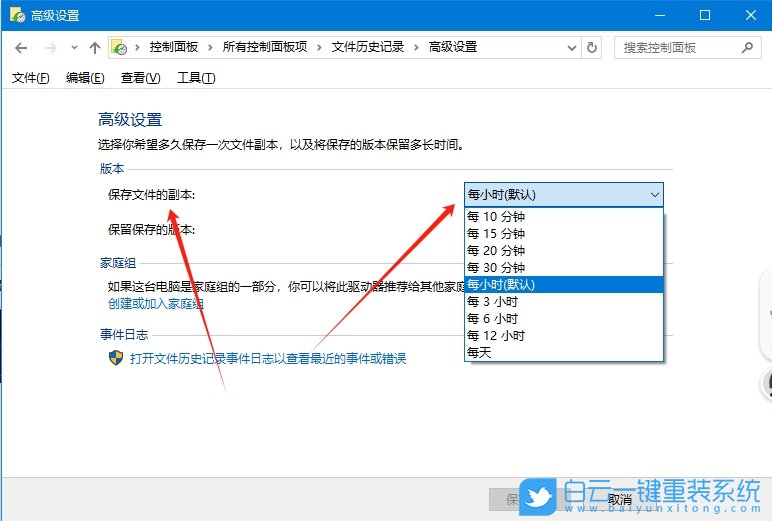Expand chevron after 控制面板 breadcrumb
The width and height of the screenshot is (772, 521).
[210, 48]
